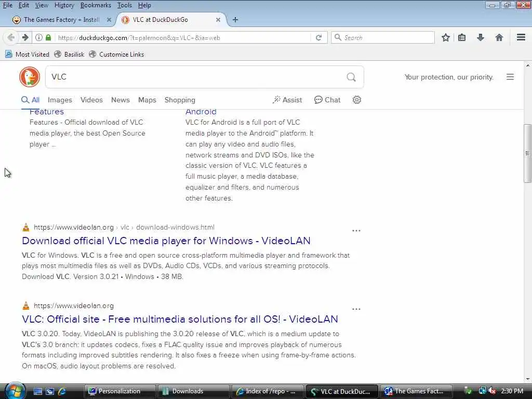Bookmark this page with the star icon
The image size is (532, 399).
(445, 37)
